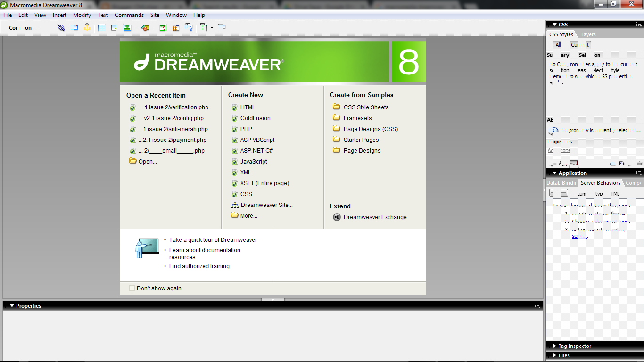Screen dimensions: 644x362
Task: Click Attach Style Sheet icon in CSS panel
Action: [613, 164]
